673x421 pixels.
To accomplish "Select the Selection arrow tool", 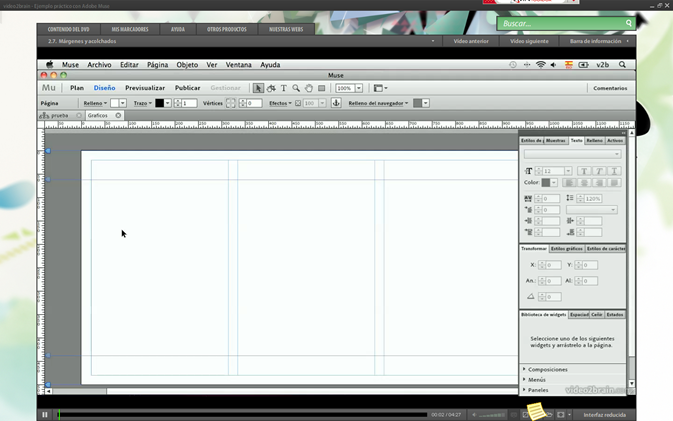I will pos(258,88).
